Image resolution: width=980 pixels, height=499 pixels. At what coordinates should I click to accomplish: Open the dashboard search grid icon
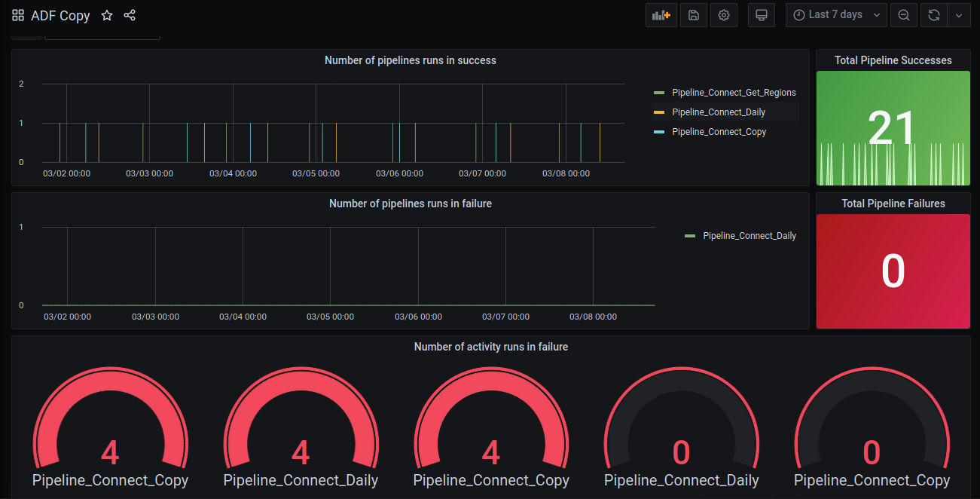click(18, 15)
